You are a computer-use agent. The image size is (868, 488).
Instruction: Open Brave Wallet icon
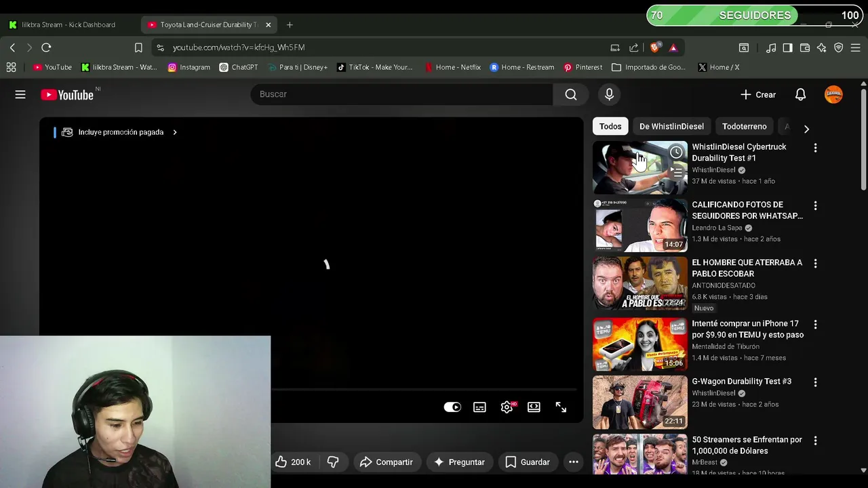pos(805,47)
